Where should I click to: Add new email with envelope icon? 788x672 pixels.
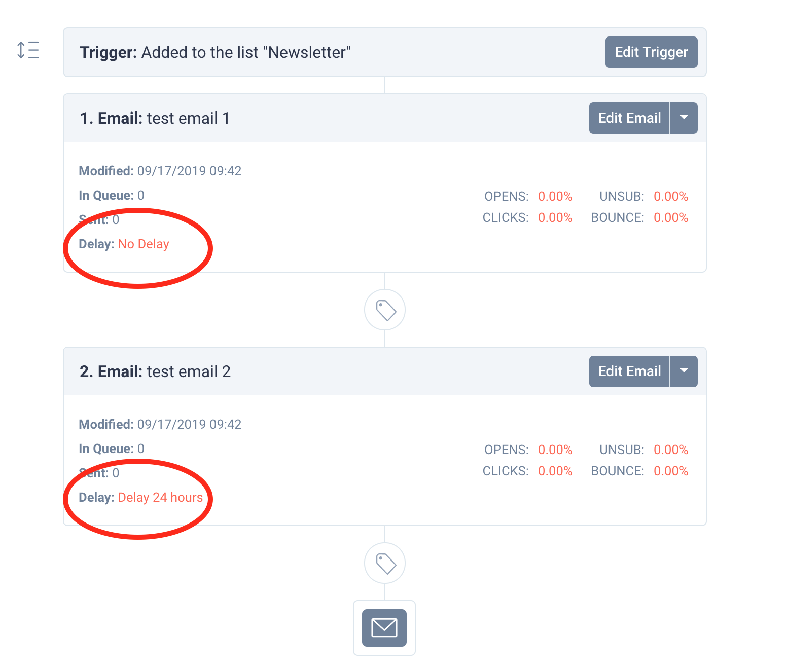tap(384, 628)
